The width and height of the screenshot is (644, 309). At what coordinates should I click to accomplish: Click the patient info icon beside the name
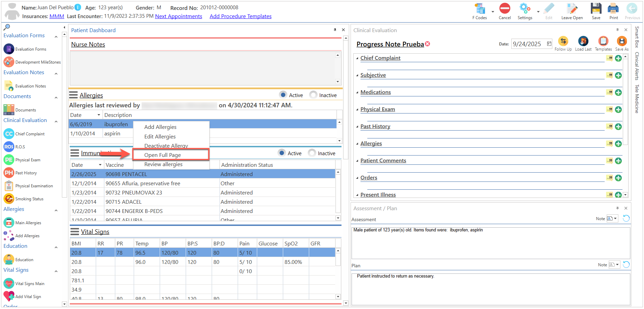pos(78,7)
